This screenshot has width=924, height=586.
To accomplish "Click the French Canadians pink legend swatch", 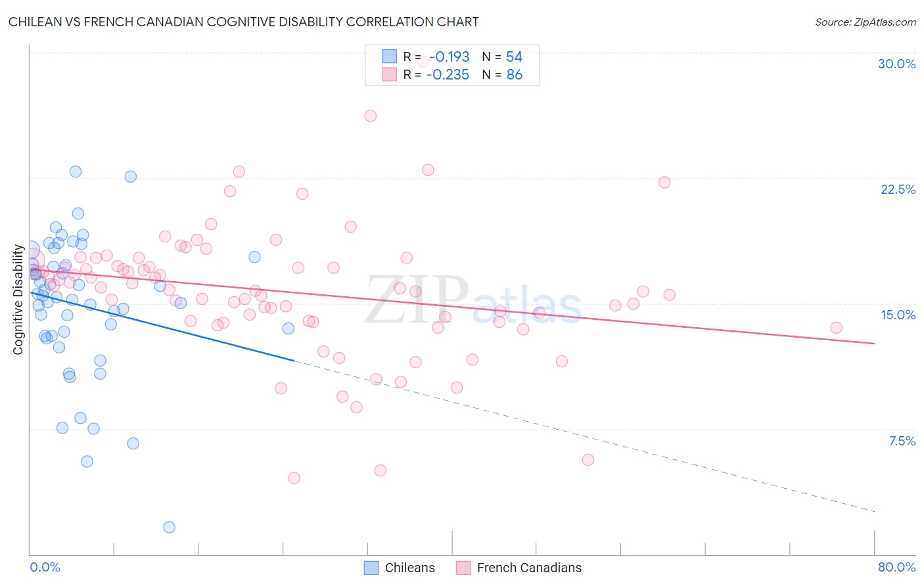I will [463, 568].
